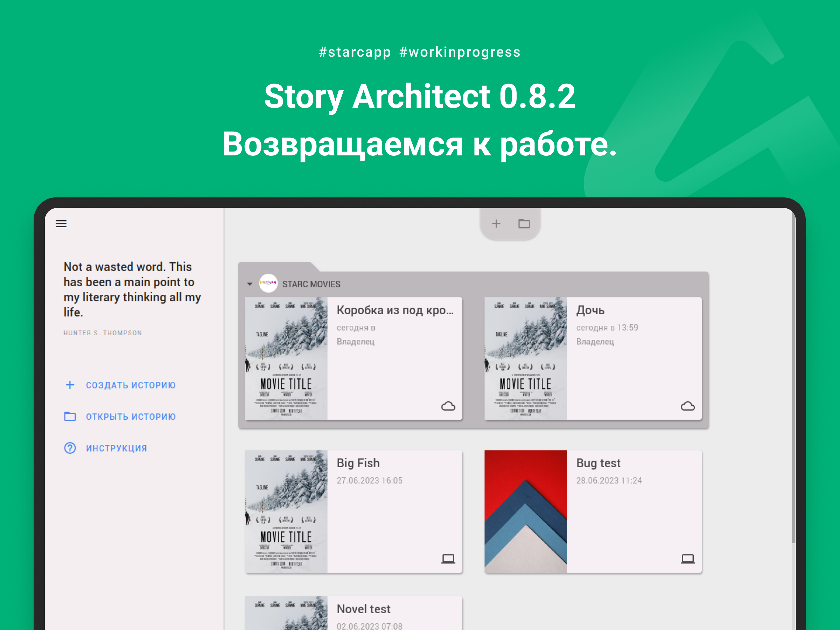Open the Bug test red cover thumbnail
The height and width of the screenshot is (630, 840).
pos(526,511)
